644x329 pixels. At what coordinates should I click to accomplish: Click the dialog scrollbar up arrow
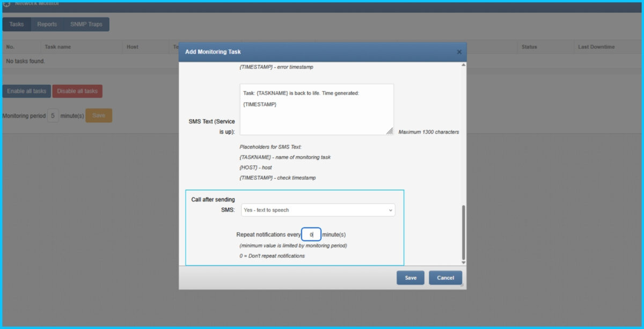pos(463,65)
